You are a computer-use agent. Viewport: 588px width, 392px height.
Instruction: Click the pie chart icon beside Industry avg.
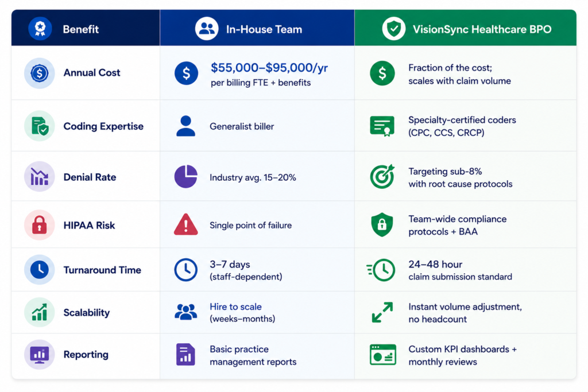(186, 177)
